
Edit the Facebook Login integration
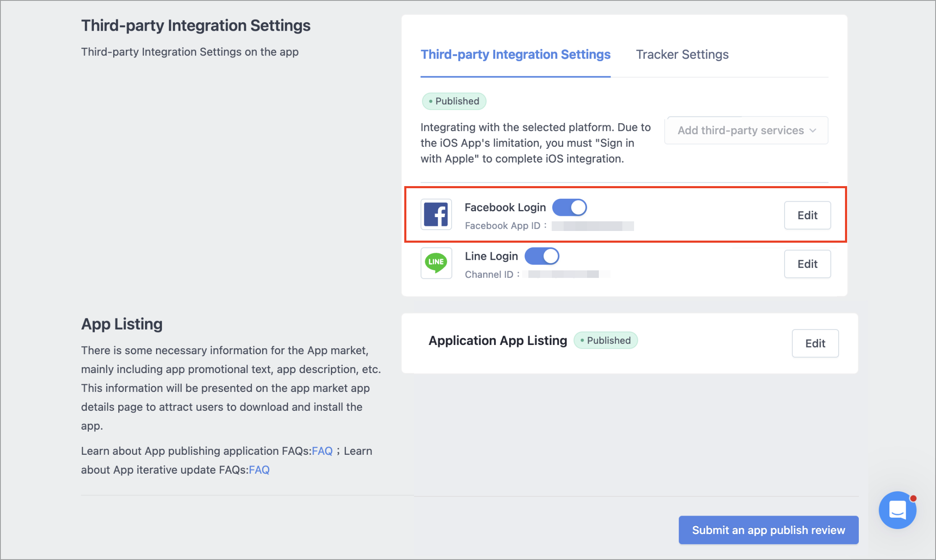coord(807,215)
